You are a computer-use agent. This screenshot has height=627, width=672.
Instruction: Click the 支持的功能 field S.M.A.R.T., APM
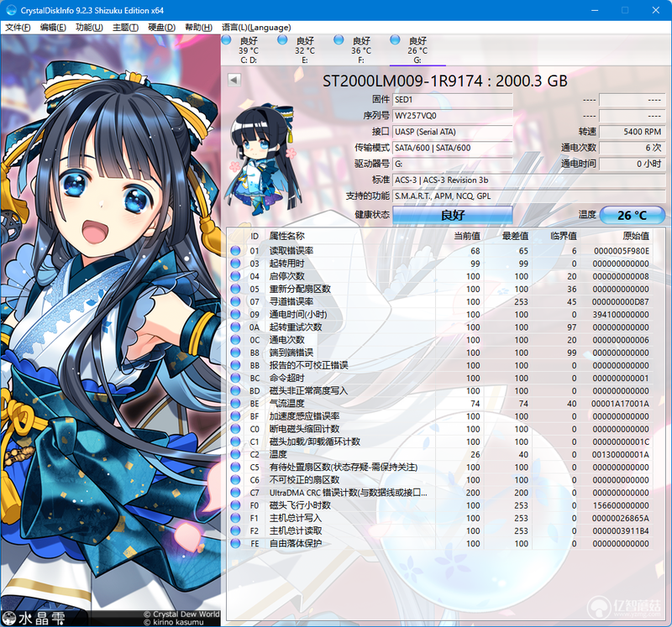(x=529, y=196)
